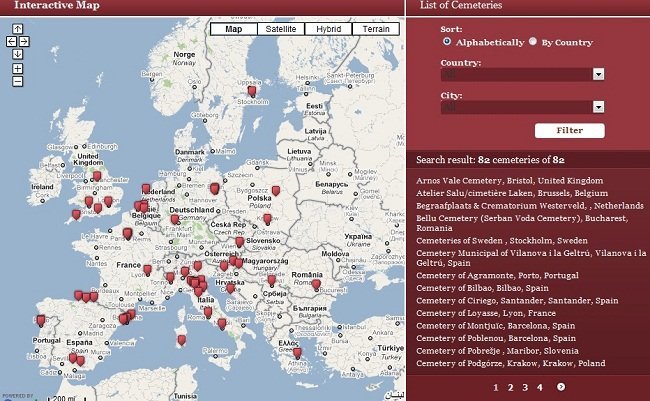Select By Country sort option
Image resolution: width=650 pixels, height=401 pixels.
point(533,41)
